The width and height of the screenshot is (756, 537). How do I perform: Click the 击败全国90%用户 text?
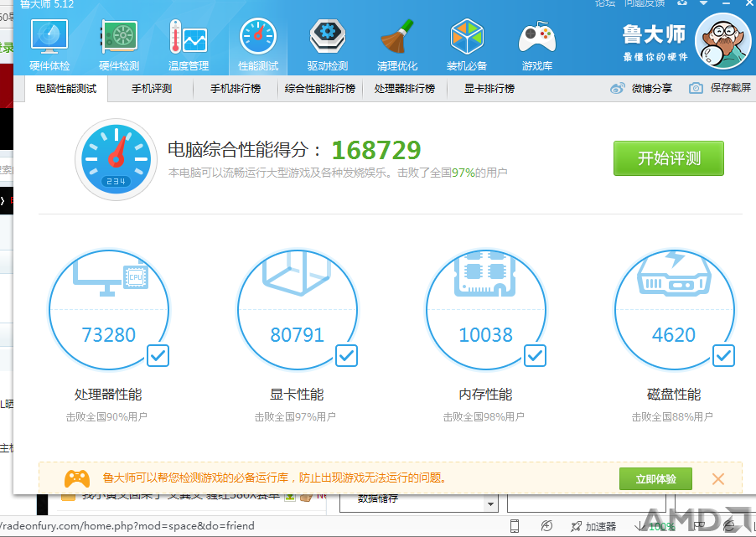107,416
